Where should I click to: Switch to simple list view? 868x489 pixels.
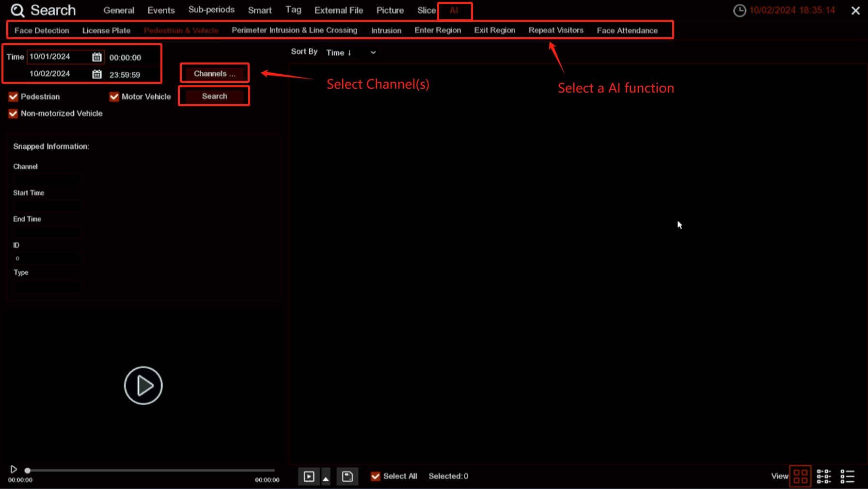pyautogui.click(x=848, y=476)
